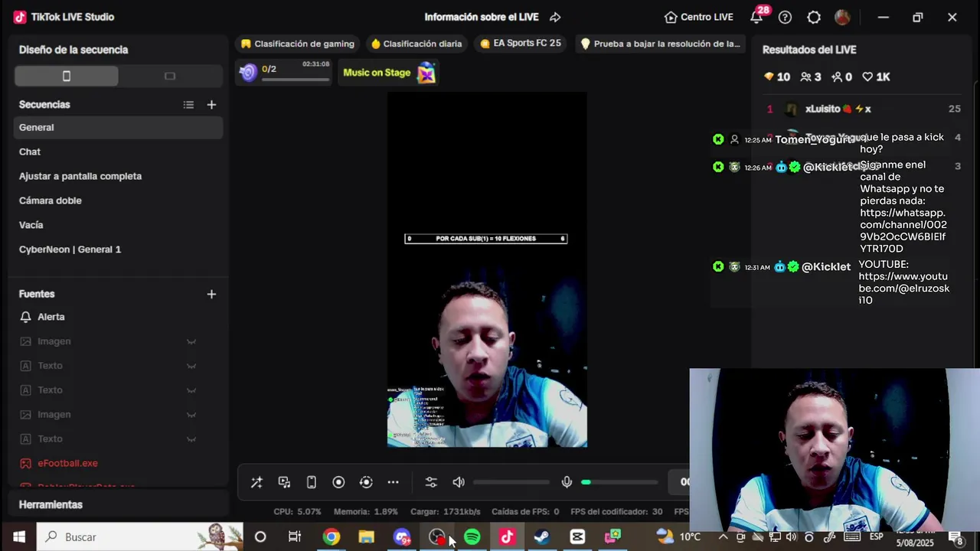Open Centro LIVE
Image resolution: width=980 pixels, height=551 pixels.
tap(698, 17)
